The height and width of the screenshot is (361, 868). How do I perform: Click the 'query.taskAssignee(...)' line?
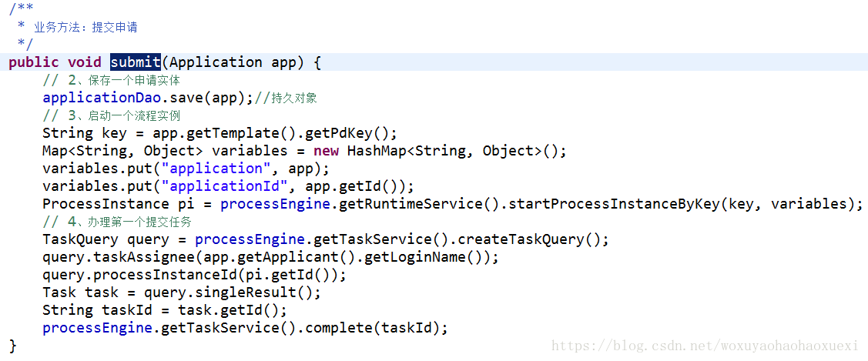tap(270, 257)
